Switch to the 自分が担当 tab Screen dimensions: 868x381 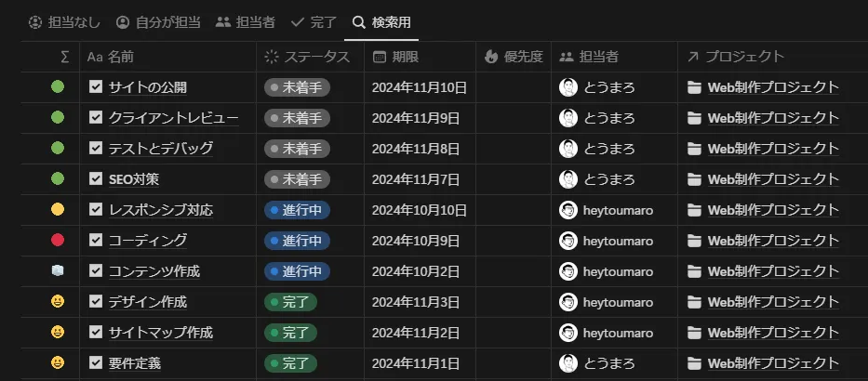click(158, 22)
